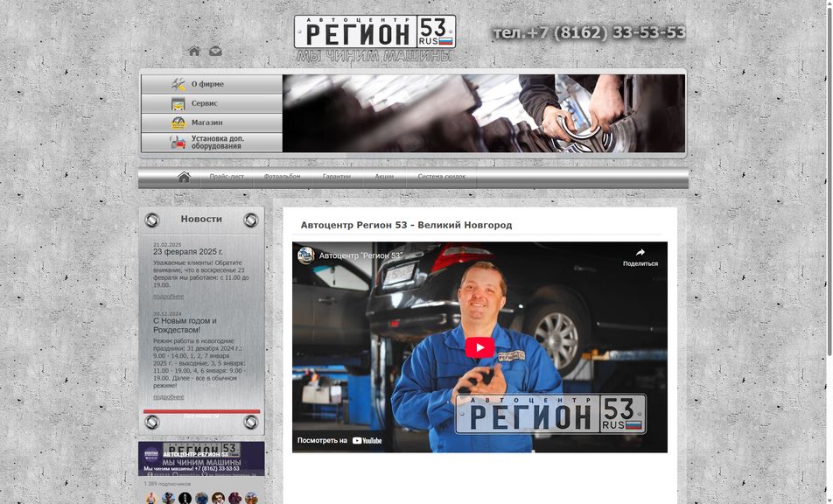
Task: Play the YouTube video with red button
Action: (479, 347)
